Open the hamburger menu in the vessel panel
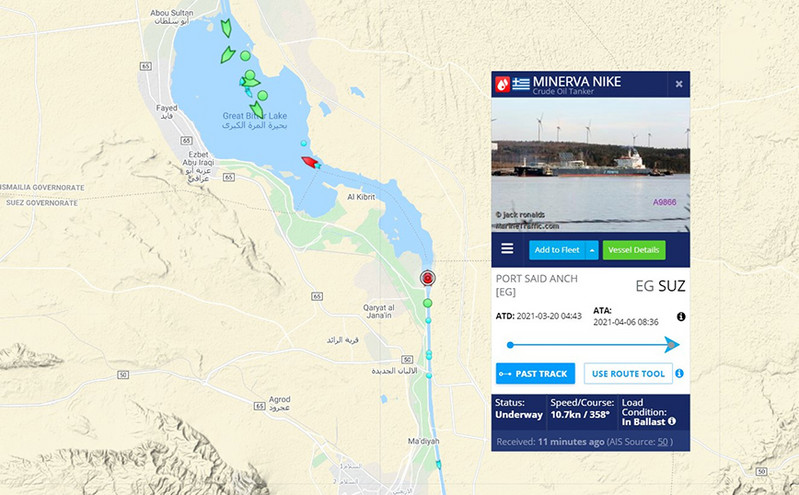The image size is (799, 495). [507, 248]
